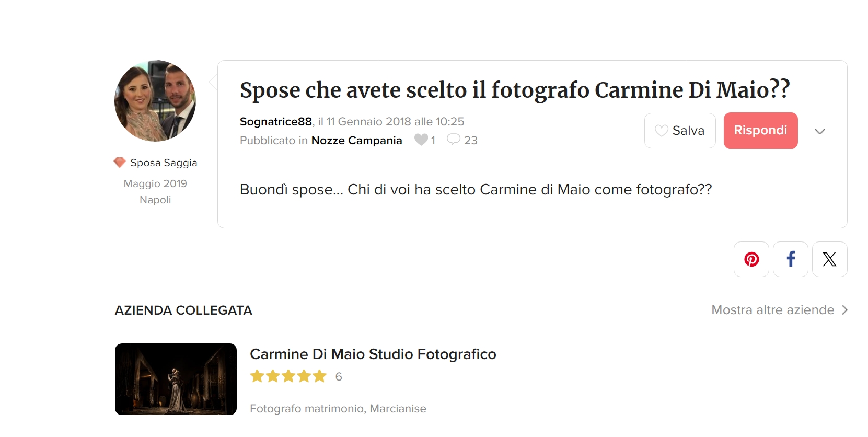Show more companies via Mostra altre aziende
Image resolution: width=868 pixels, height=437 pixels.
[772, 310]
